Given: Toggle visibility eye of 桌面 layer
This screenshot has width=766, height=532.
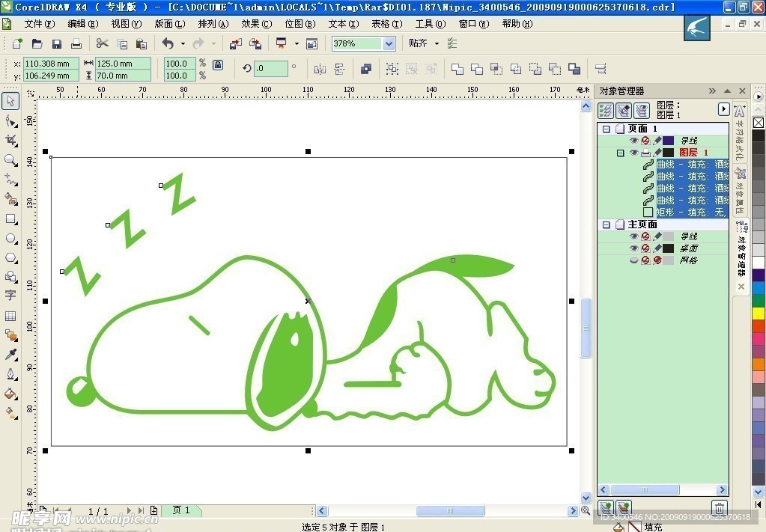Looking at the screenshot, I should pyautogui.click(x=633, y=248).
